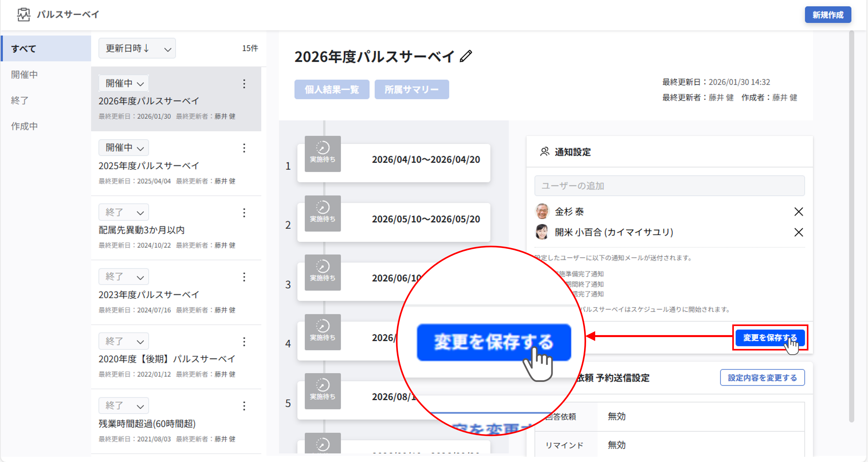Click 金杉 泰's avatar thumbnail
This screenshot has height=462, width=868.
click(542, 212)
